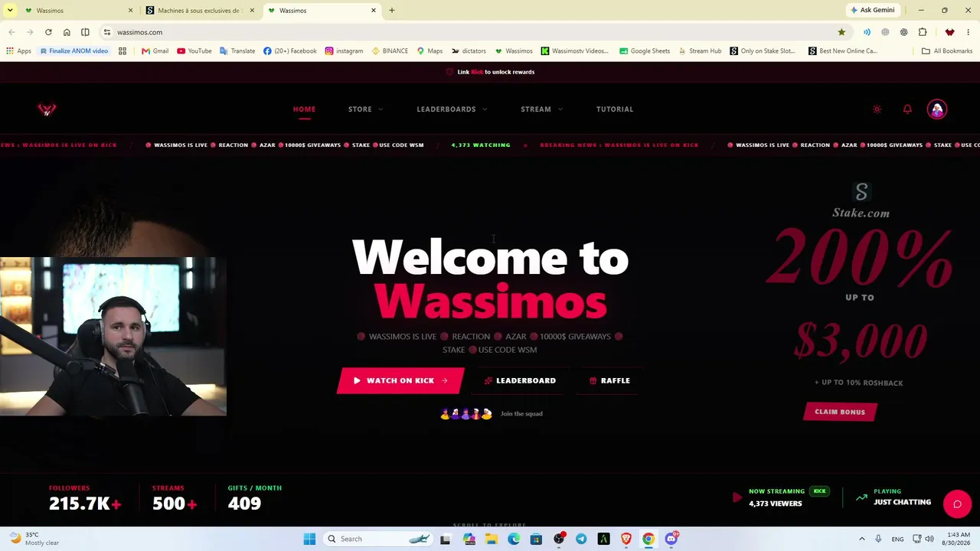Open the Gmail bookmark

tap(155, 51)
